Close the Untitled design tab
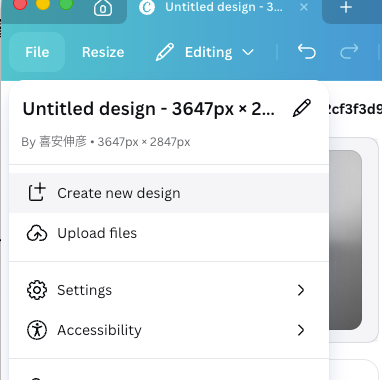Viewport: 382px width, 380px height. pos(304,7)
